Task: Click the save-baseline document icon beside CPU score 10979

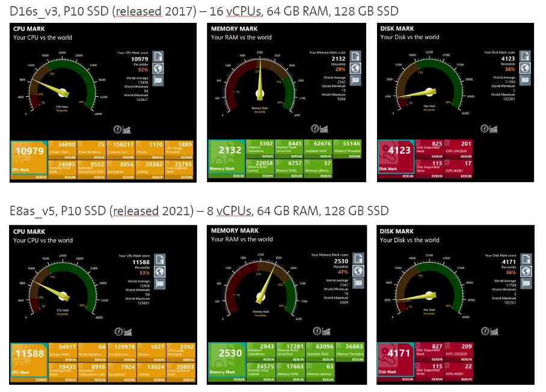Action: (158, 57)
